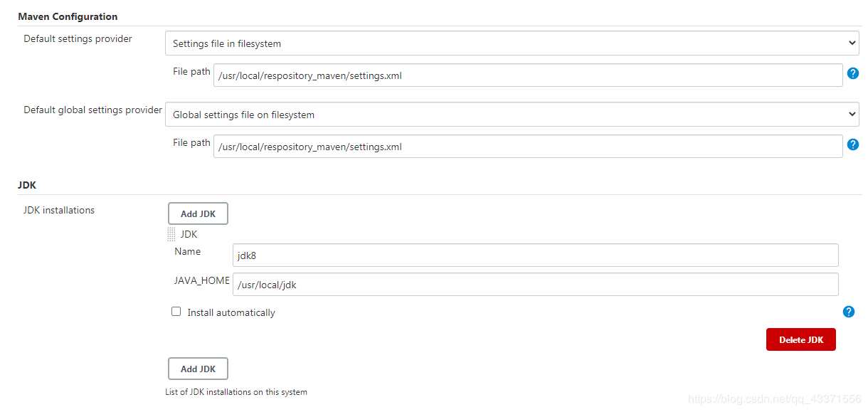
Task: Click the red Delete JDK button
Action: click(x=800, y=339)
